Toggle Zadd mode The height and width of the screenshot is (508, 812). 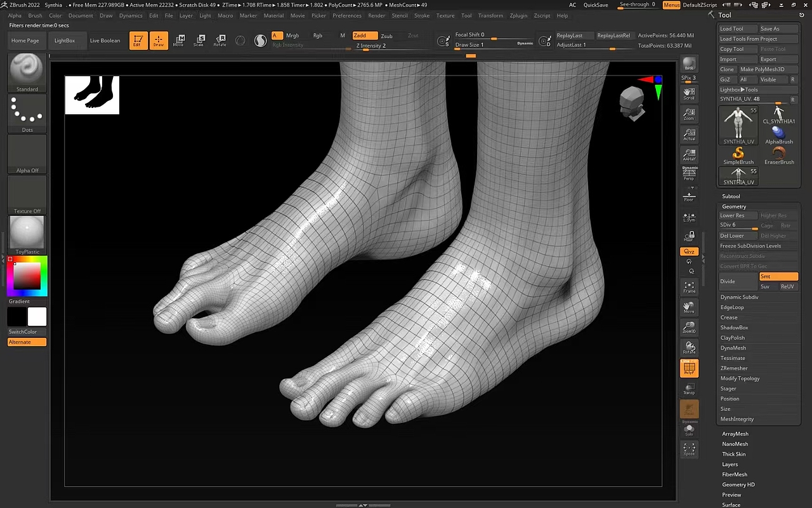coord(365,36)
